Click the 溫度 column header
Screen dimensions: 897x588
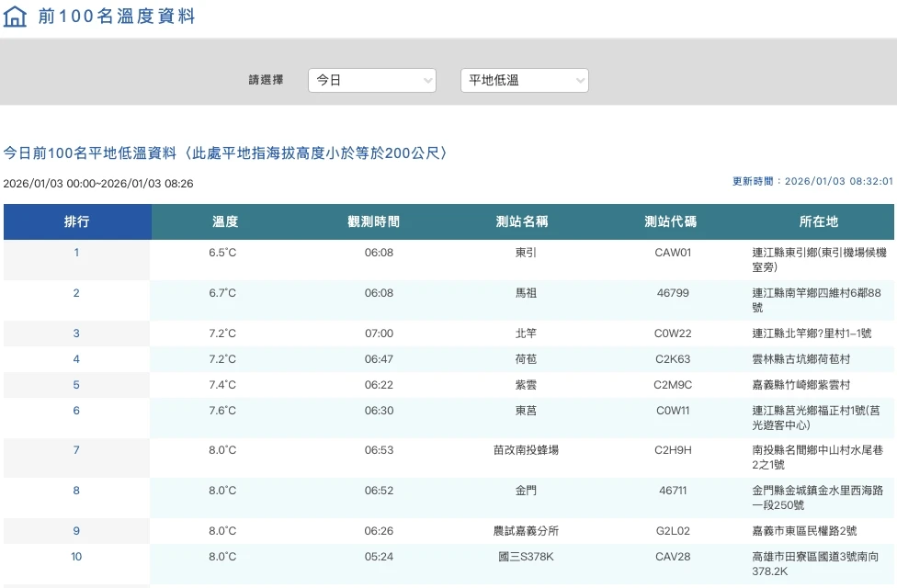coord(225,222)
